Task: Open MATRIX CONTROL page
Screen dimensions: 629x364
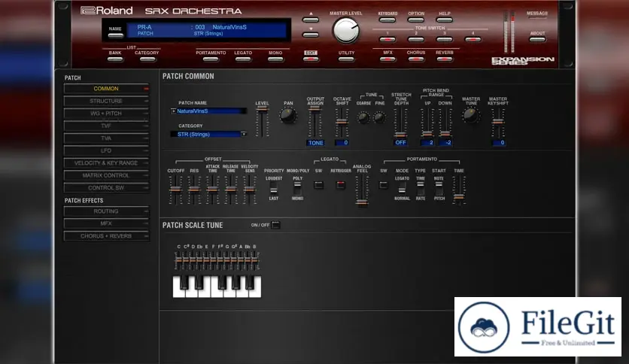Action: coord(106,175)
